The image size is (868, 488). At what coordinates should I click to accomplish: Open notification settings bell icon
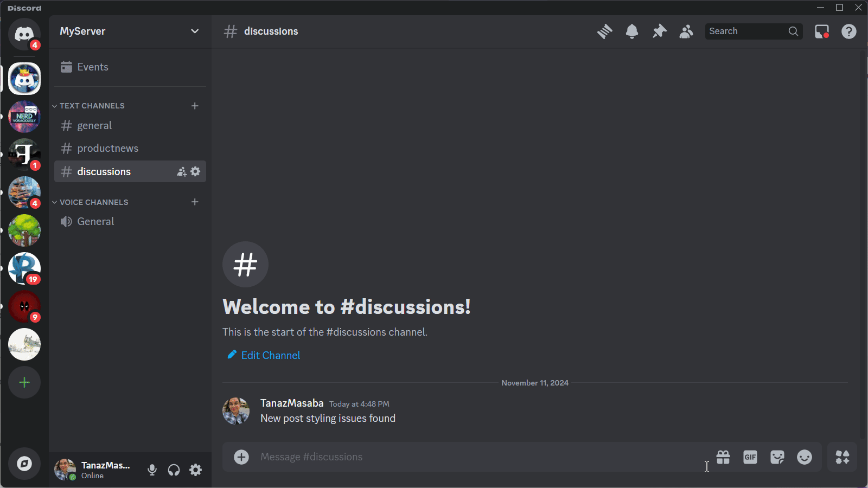pyautogui.click(x=632, y=31)
